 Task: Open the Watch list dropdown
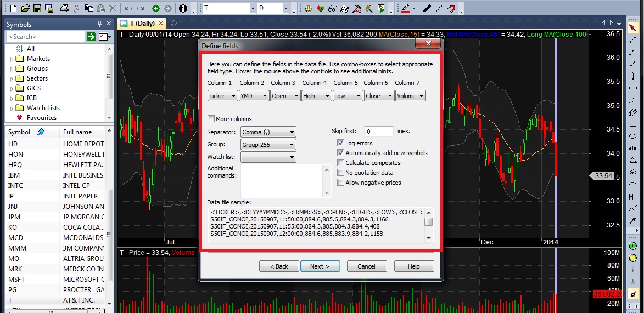(x=268, y=157)
